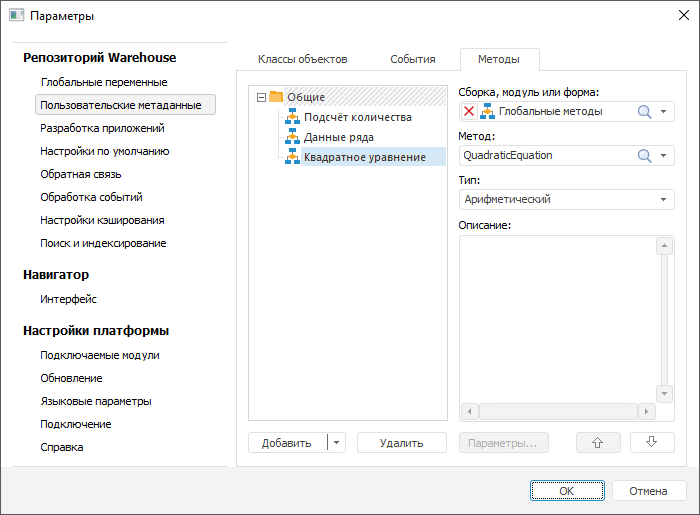
Task: Click the move down arrow button
Action: click(x=652, y=443)
